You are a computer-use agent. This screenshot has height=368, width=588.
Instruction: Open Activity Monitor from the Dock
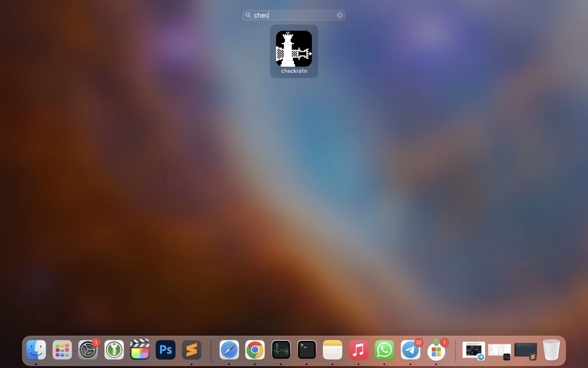click(x=281, y=350)
